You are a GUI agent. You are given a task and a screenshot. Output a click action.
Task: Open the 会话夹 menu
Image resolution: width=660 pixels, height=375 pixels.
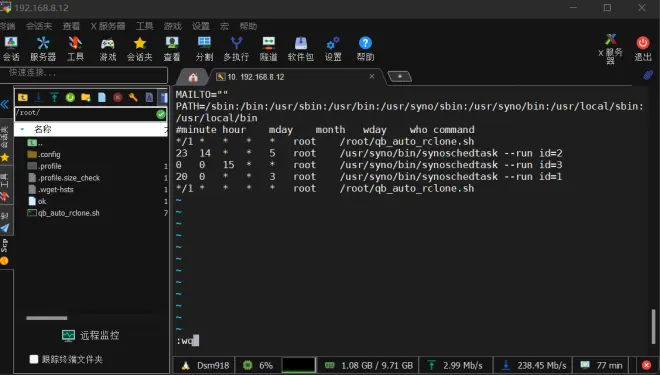(39, 26)
